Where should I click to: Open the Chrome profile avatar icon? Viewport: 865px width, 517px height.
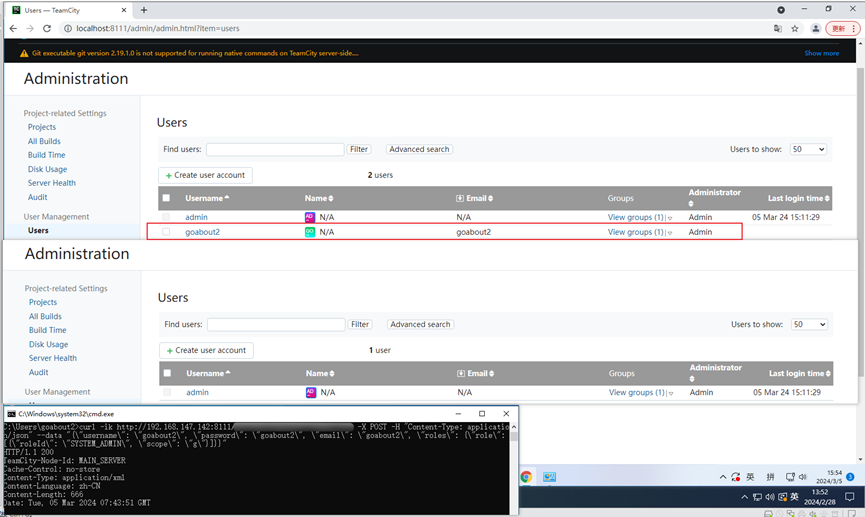[815, 29]
